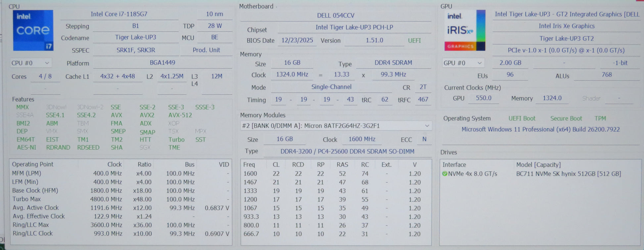Click the DELL 054CCV motherboard field
The height and width of the screenshot is (250, 644).
(336, 16)
